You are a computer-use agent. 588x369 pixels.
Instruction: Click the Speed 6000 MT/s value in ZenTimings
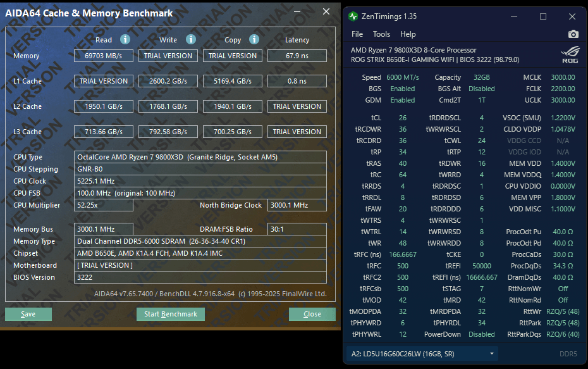click(x=403, y=77)
